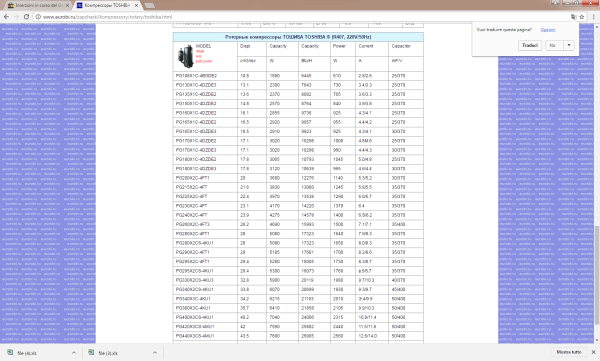This screenshot has height=361, width=600.
Task: Close the downloads bar
Action: pyautogui.click(x=593, y=352)
